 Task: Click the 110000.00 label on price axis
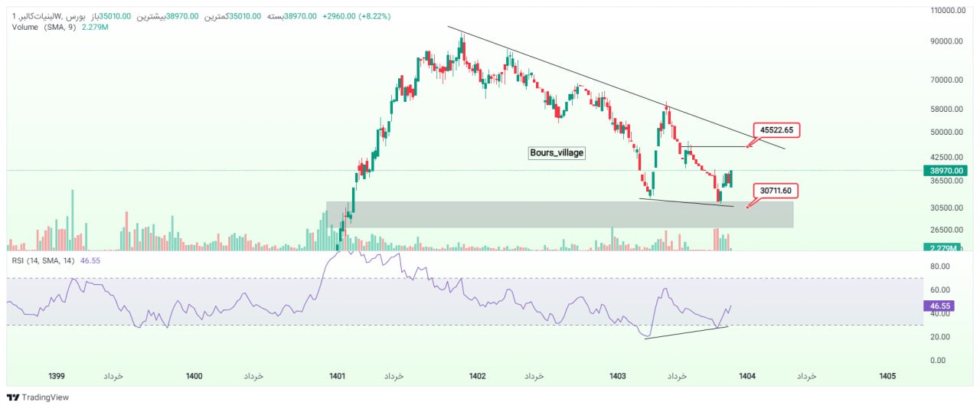point(947,11)
